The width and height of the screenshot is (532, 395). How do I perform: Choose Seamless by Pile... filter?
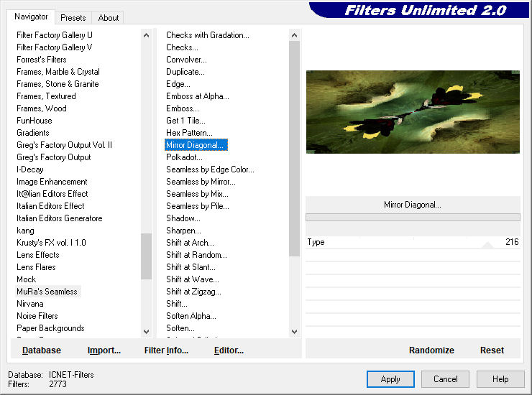click(198, 206)
